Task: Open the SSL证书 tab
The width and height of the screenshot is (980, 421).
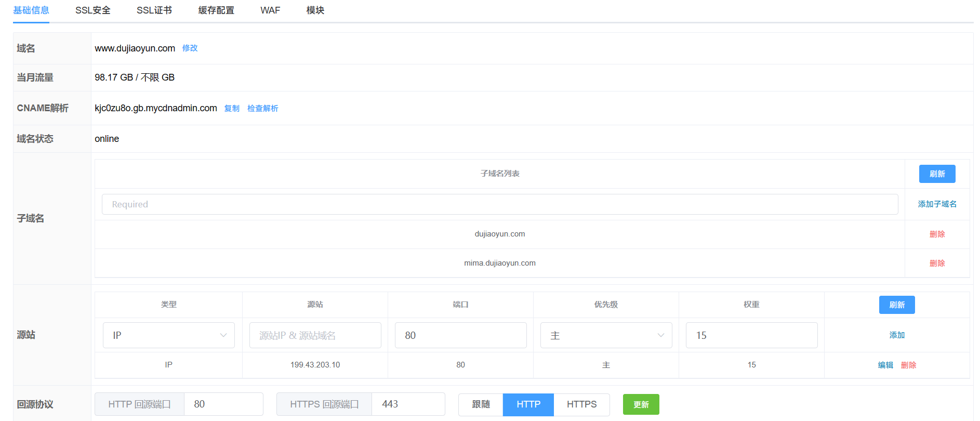Action: [154, 10]
